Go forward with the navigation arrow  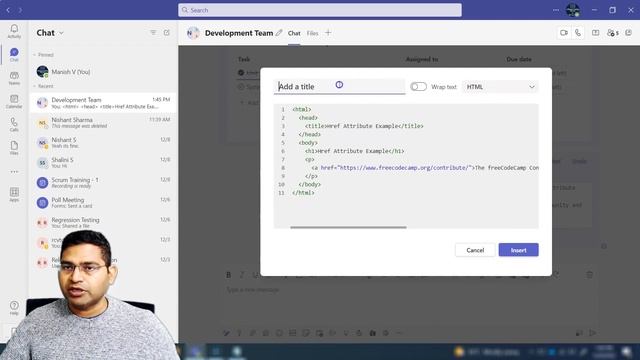pos(20,10)
